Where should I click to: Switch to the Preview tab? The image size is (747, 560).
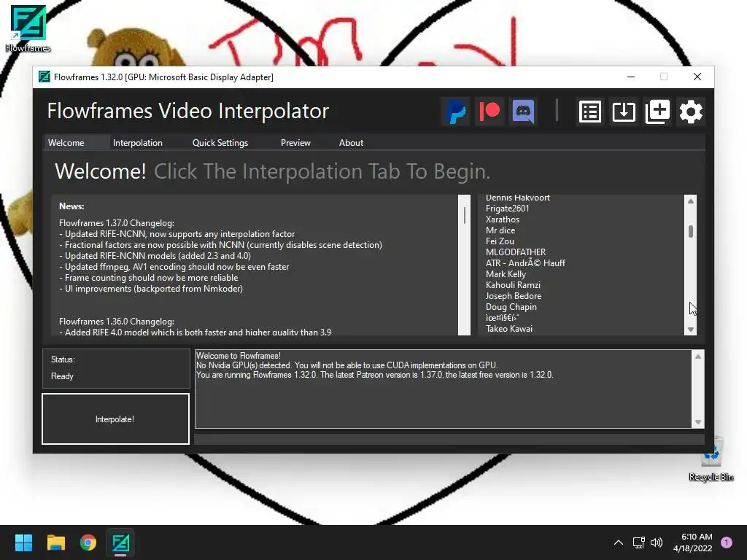point(295,143)
